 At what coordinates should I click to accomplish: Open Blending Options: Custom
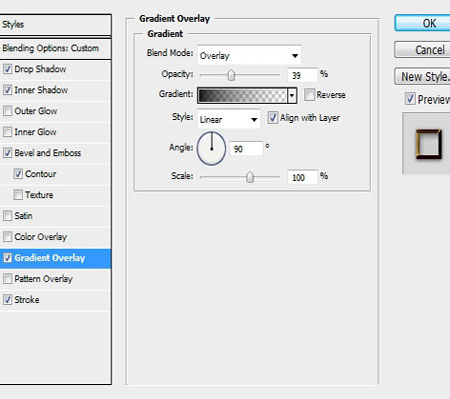click(55, 48)
